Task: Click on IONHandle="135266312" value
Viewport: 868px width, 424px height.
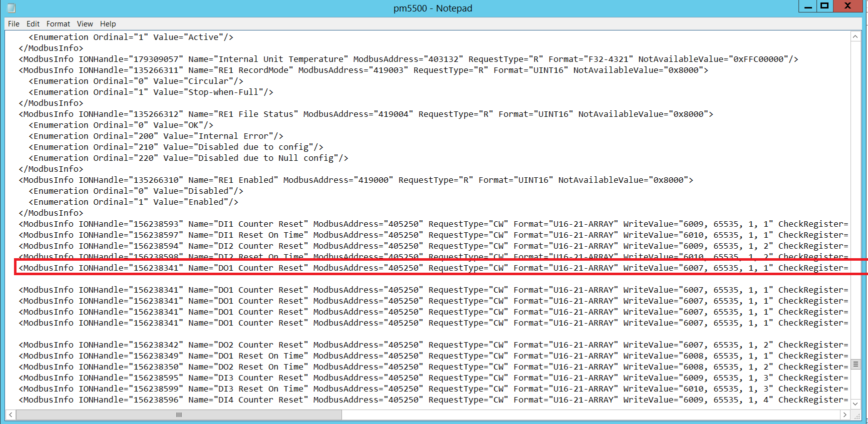Action: click(x=131, y=114)
